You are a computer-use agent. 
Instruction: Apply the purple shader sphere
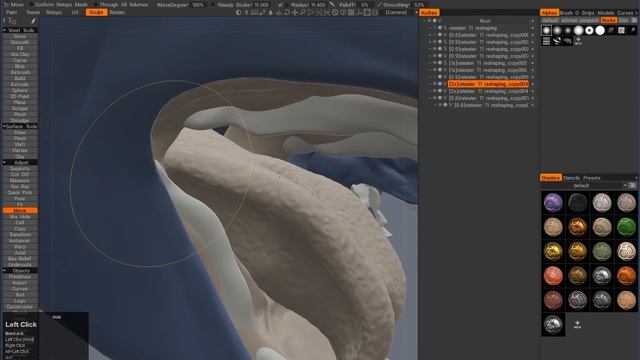553,202
